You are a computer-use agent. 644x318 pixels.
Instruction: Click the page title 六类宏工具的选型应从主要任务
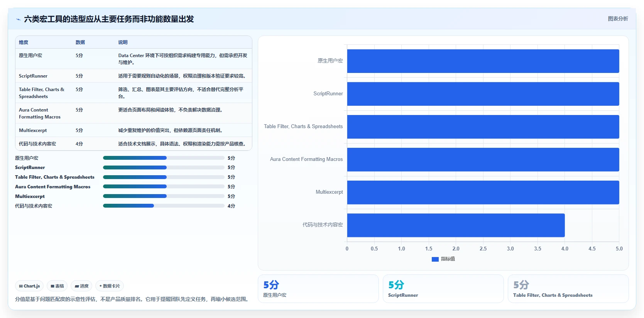(x=109, y=19)
